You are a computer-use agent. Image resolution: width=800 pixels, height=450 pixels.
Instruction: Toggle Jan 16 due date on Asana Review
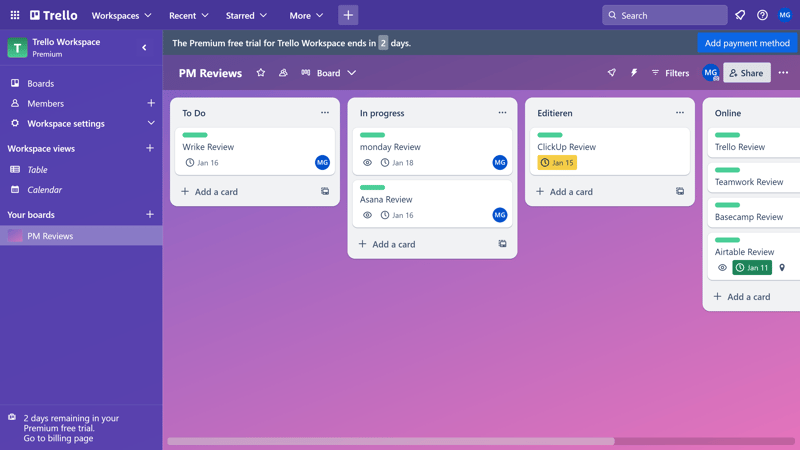tap(397, 215)
